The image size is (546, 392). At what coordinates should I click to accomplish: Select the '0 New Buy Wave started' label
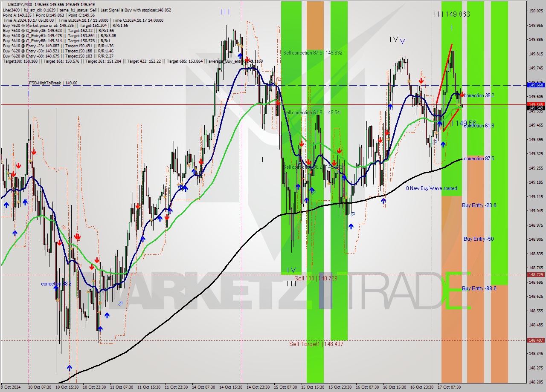[x=431, y=188]
